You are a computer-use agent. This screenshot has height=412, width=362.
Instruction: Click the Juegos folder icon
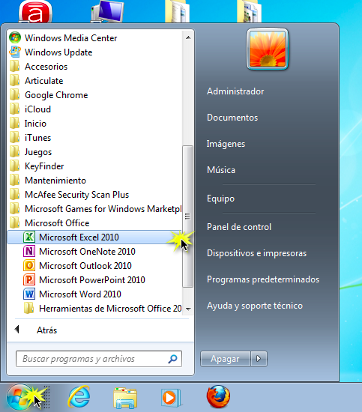point(15,152)
